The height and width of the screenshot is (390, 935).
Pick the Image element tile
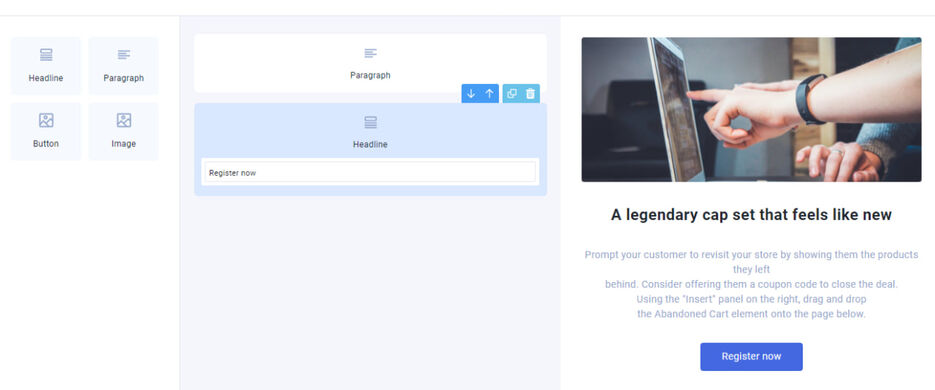coord(123,131)
